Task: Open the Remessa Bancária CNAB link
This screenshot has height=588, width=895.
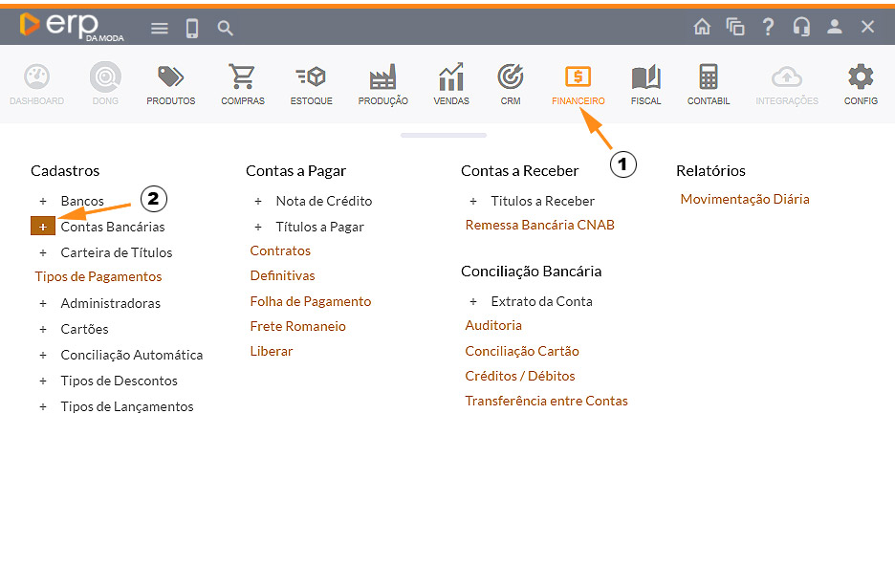Action: tap(539, 225)
